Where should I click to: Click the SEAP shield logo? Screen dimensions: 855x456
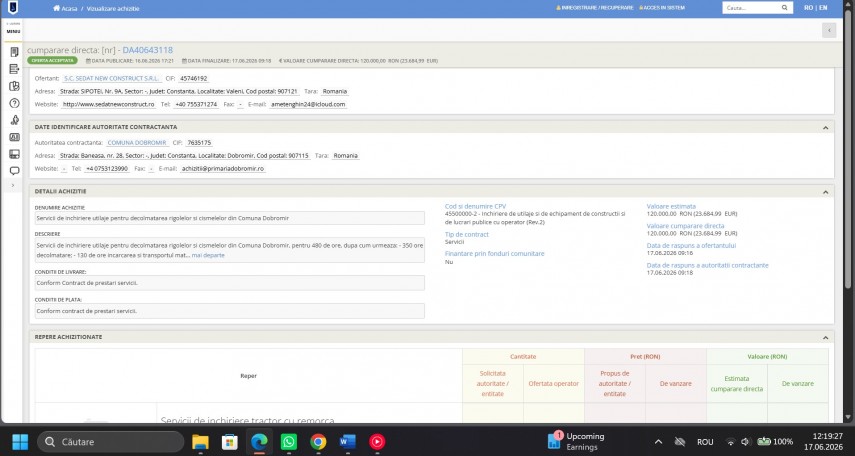(x=12, y=8)
